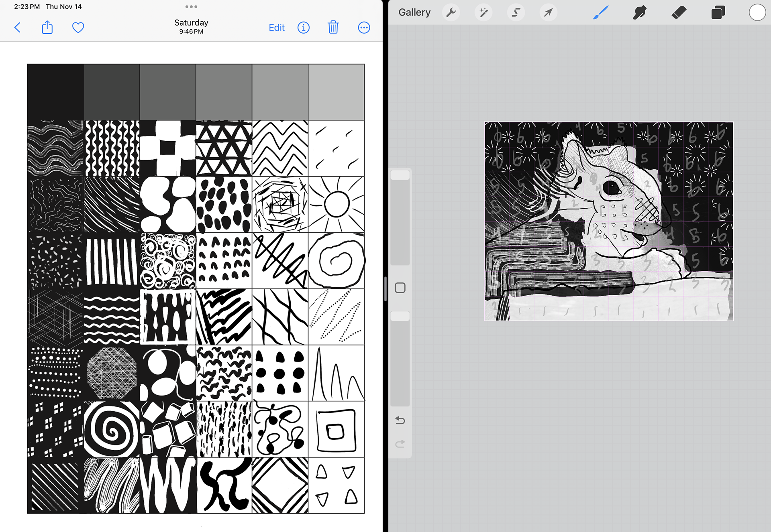Screen dimensions: 771x532
Task: Undo the last action in Procreate
Action: coord(400,420)
